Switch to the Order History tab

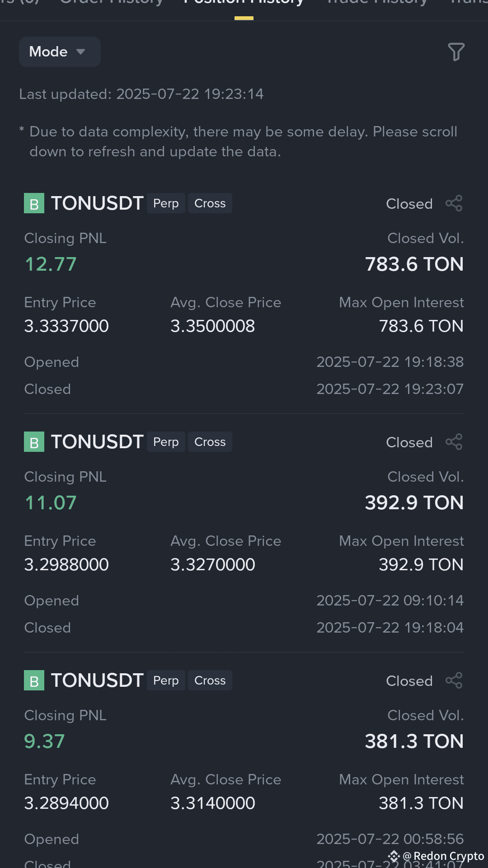(111, 3)
